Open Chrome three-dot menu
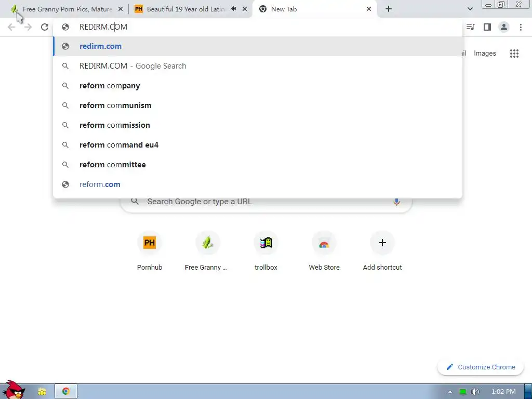This screenshot has height=399, width=532. (x=521, y=27)
